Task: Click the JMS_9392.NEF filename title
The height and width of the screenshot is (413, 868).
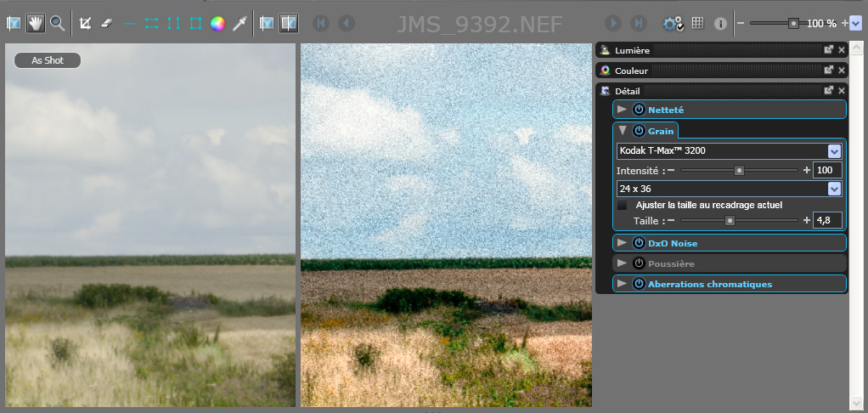Action: coord(479,24)
